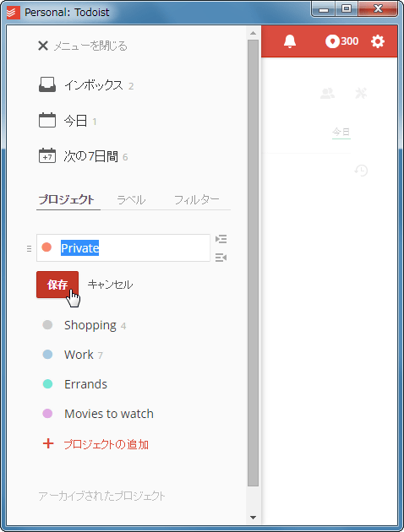
Task: Open the karma score 300 indicator
Action: (341, 41)
